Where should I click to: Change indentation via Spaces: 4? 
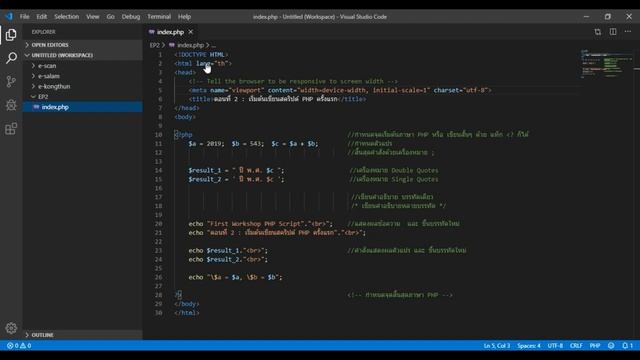pos(529,346)
